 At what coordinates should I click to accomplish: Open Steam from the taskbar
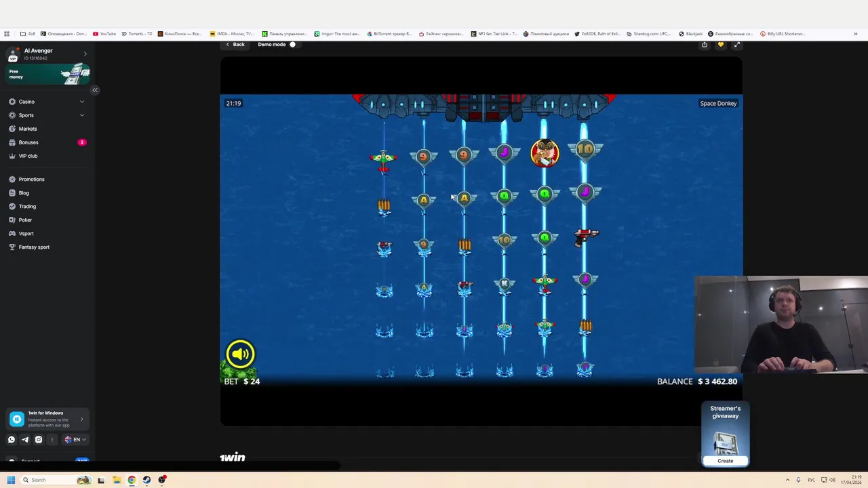[146, 480]
